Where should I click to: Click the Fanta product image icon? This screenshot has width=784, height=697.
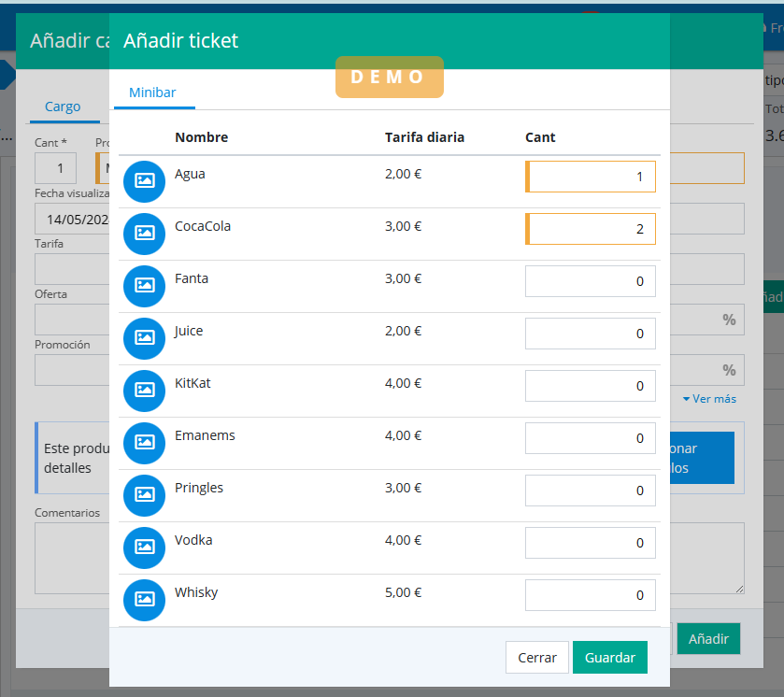pos(144,286)
